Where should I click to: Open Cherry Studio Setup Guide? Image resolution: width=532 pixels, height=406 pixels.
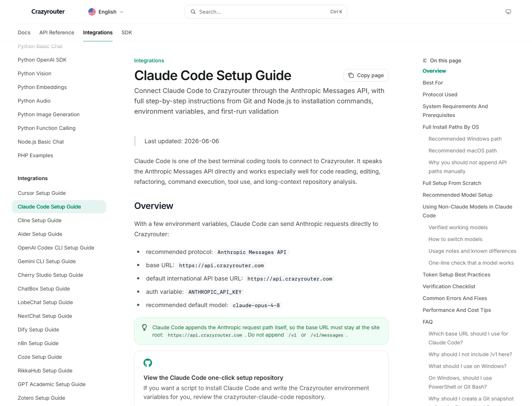tap(50, 275)
